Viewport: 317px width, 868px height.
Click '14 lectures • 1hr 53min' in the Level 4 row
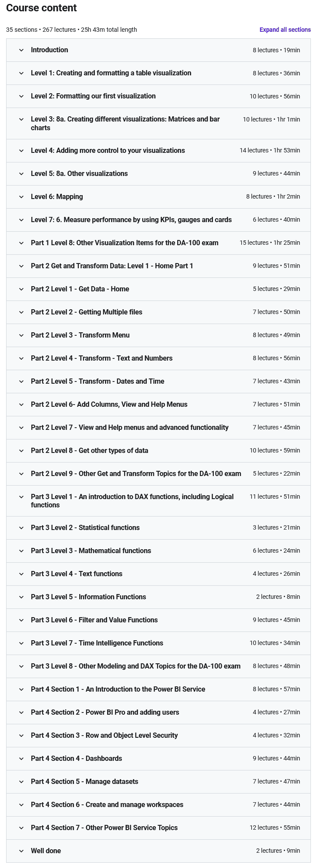point(270,150)
